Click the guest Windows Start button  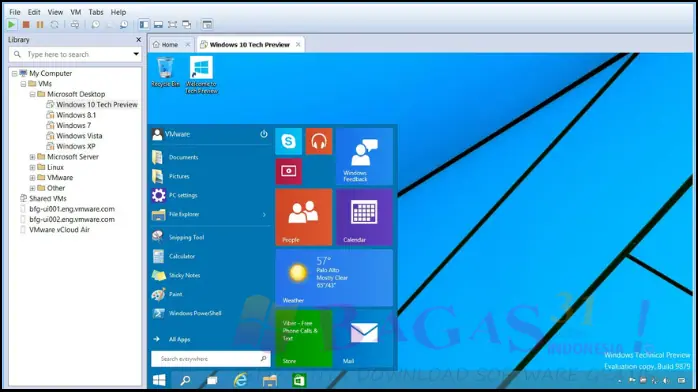click(x=159, y=380)
